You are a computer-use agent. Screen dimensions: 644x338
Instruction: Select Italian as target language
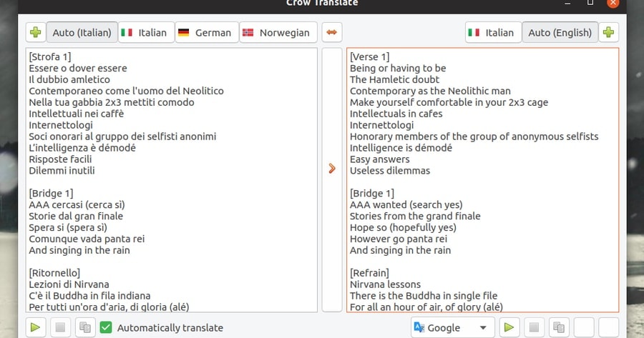[493, 32]
